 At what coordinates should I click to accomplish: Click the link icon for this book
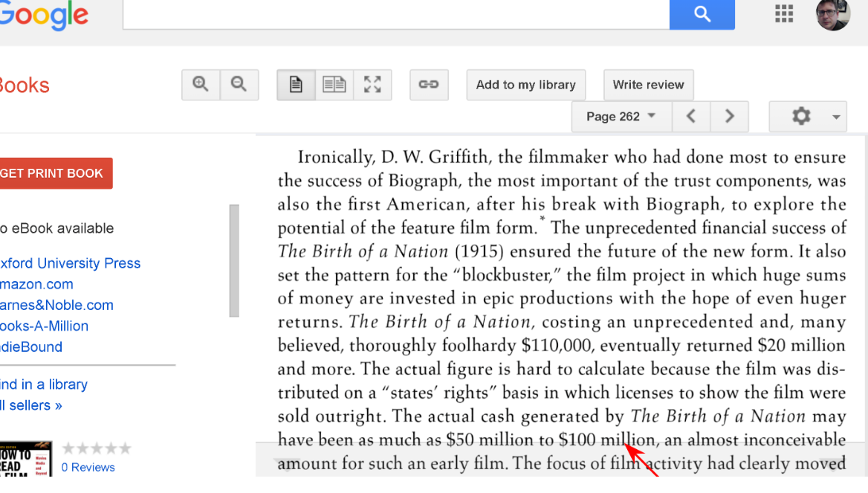[x=429, y=85]
